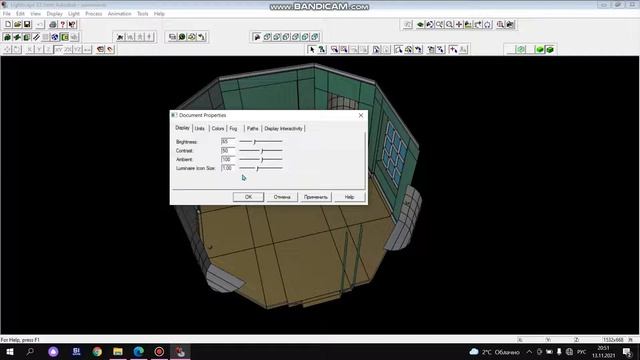Toggle the YZ plane constraint button
Viewport: 640px width, 360px height.
[78, 49]
